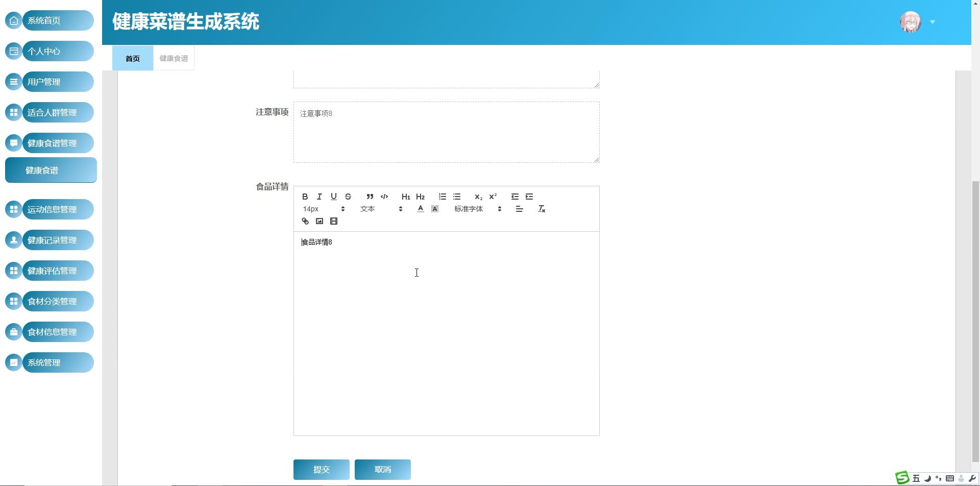Open 健康食谱管理 in the sidebar
This screenshot has height=486, width=980.
pyautogui.click(x=52, y=143)
